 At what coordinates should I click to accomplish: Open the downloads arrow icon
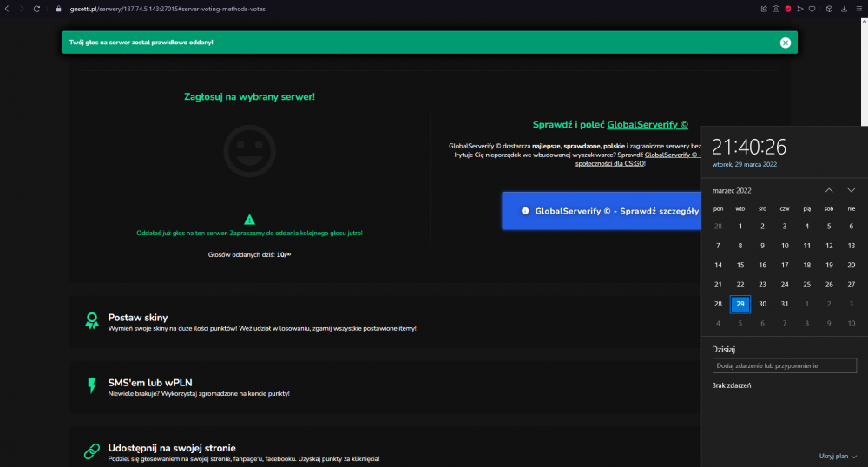tap(845, 9)
